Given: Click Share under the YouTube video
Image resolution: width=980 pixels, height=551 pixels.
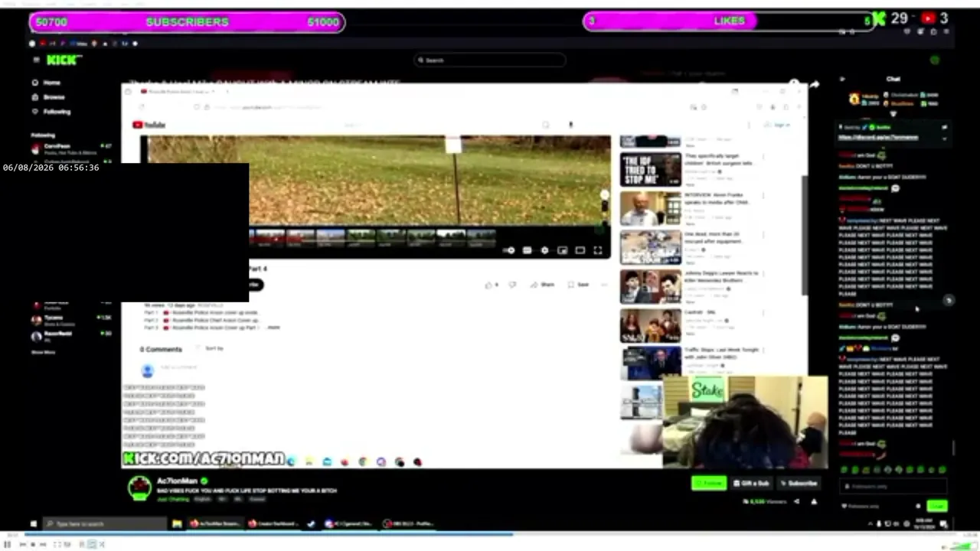Looking at the screenshot, I should point(543,285).
